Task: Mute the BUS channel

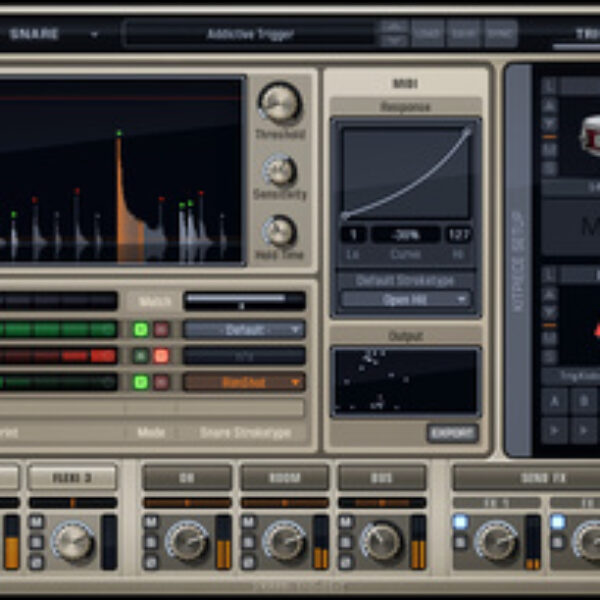Action: pos(346,522)
